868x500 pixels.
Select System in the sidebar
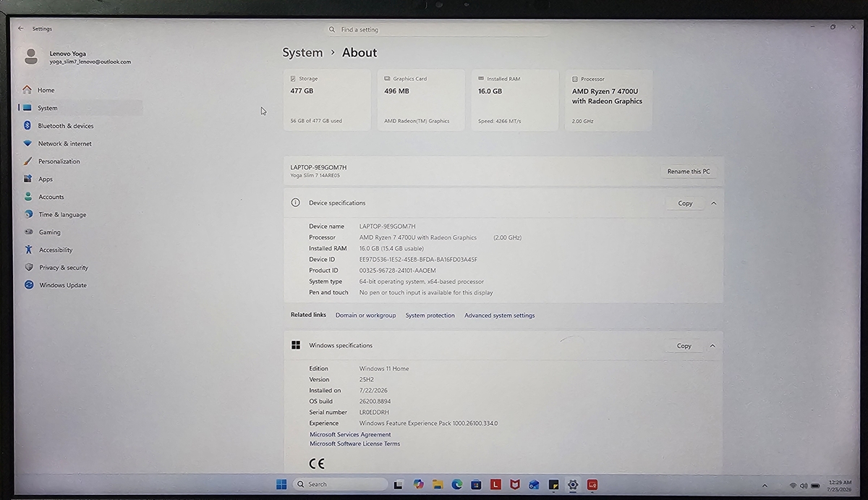click(80, 108)
